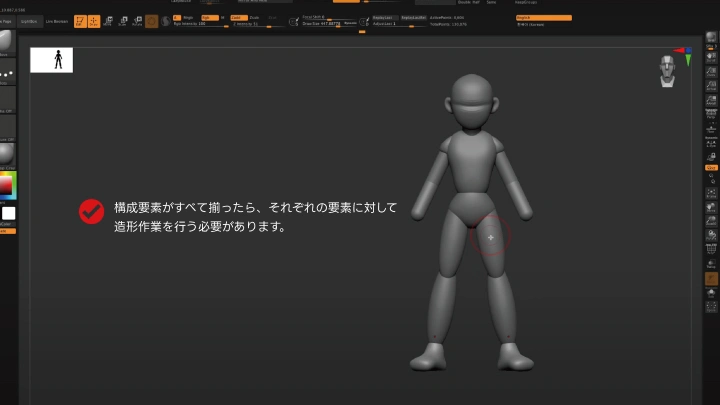
Task: Enable the Zsub sculpt mode
Action: pyautogui.click(x=254, y=17)
